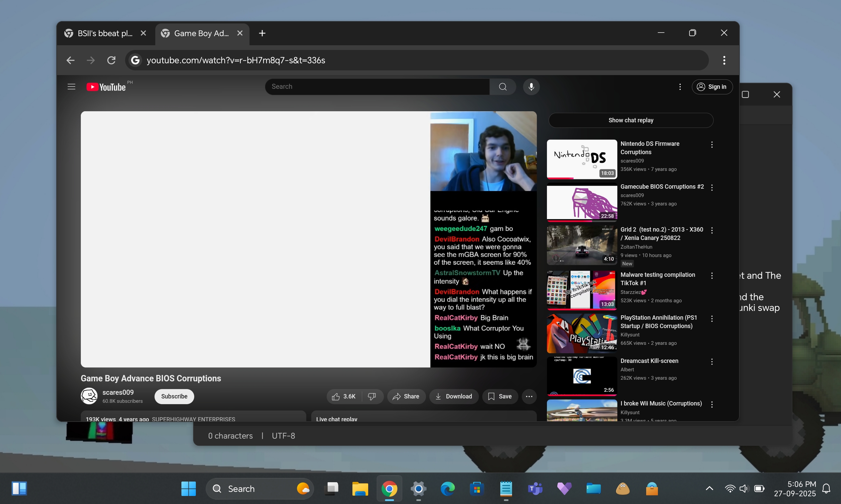Screen dimensions: 841x504
Task: Click the magnifier search button
Action: pyautogui.click(x=503, y=86)
